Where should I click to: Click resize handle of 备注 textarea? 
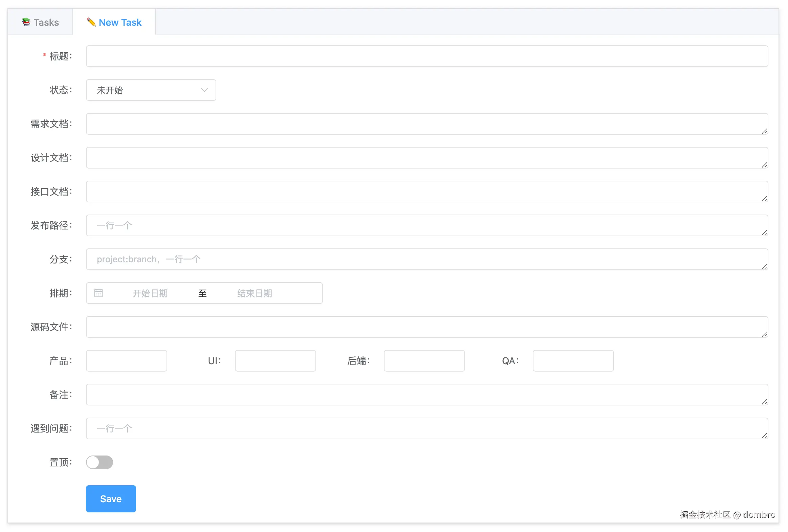(x=764, y=402)
